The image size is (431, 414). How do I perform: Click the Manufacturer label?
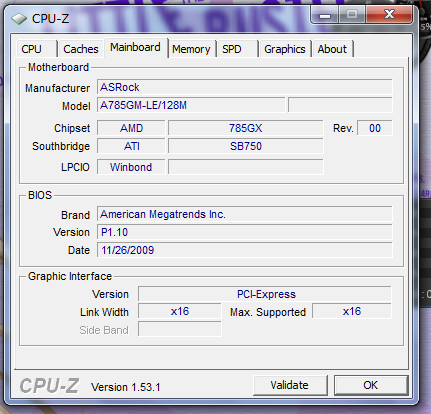click(x=57, y=88)
